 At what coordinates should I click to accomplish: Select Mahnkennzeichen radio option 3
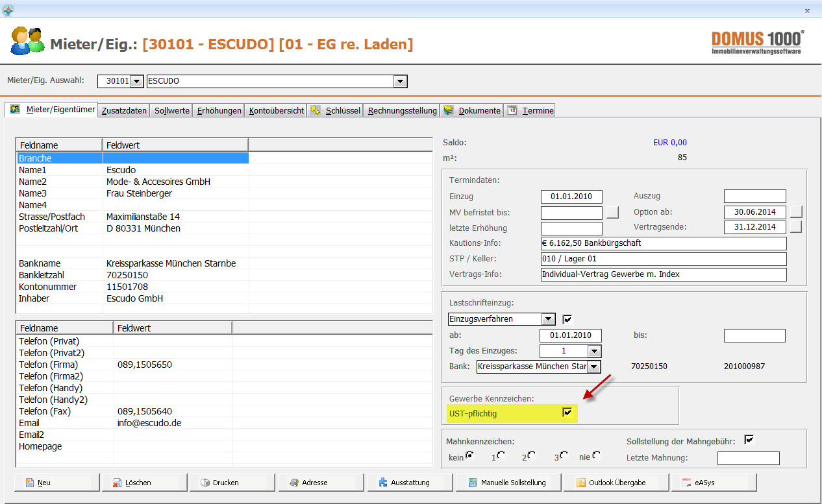(x=563, y=455)
